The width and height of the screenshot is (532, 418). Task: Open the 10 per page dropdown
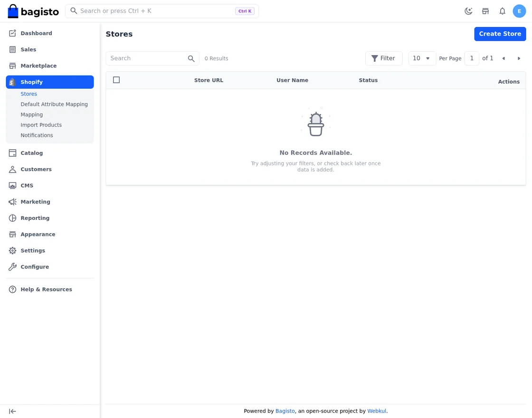pyautogui.click(x=422, y=58)
